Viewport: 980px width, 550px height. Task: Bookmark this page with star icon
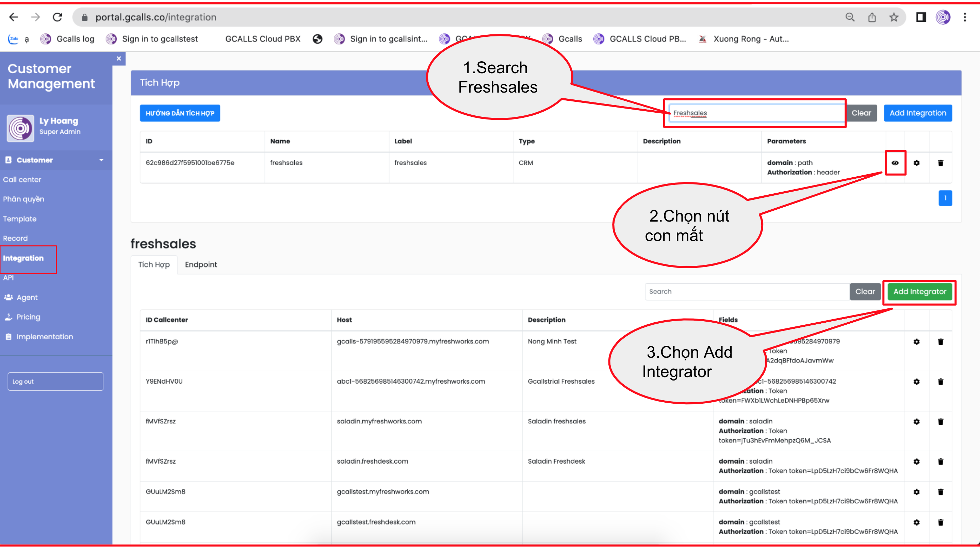pos(894,17)
